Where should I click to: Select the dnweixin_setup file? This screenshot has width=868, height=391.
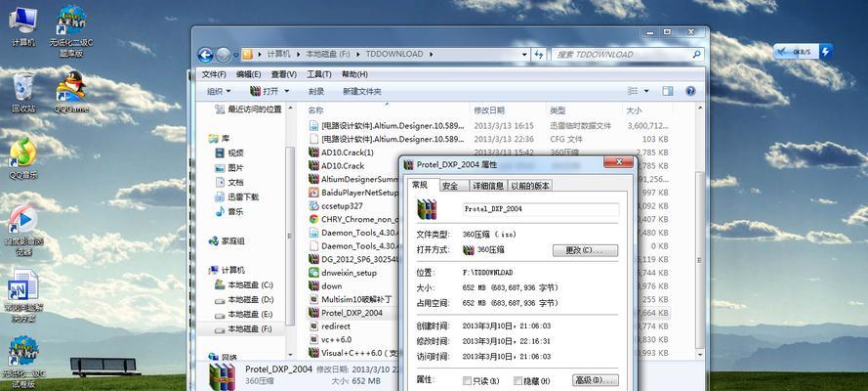(x=342, y=273)
